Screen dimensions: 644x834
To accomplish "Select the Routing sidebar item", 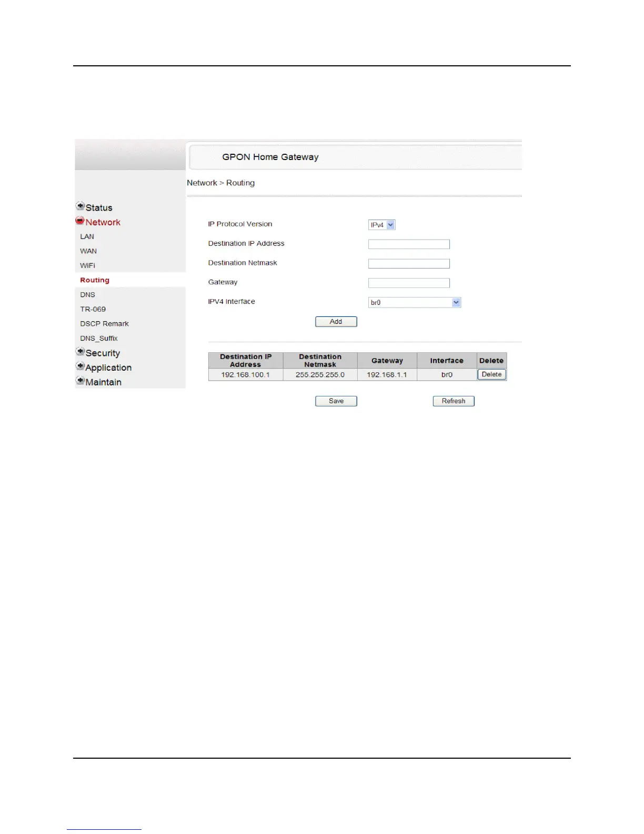I will click(x=95, y=280).
